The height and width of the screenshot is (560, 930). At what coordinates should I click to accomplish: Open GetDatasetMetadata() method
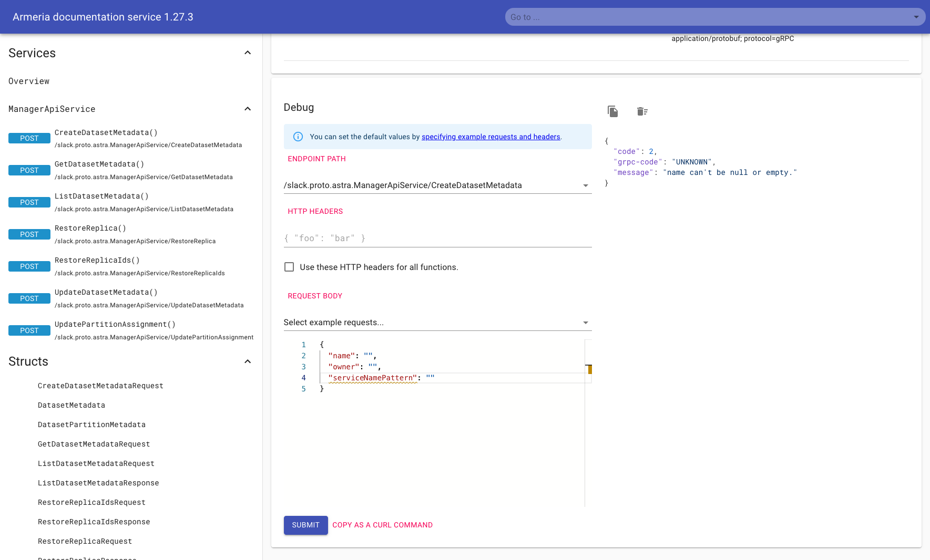(x=99, y=164)
